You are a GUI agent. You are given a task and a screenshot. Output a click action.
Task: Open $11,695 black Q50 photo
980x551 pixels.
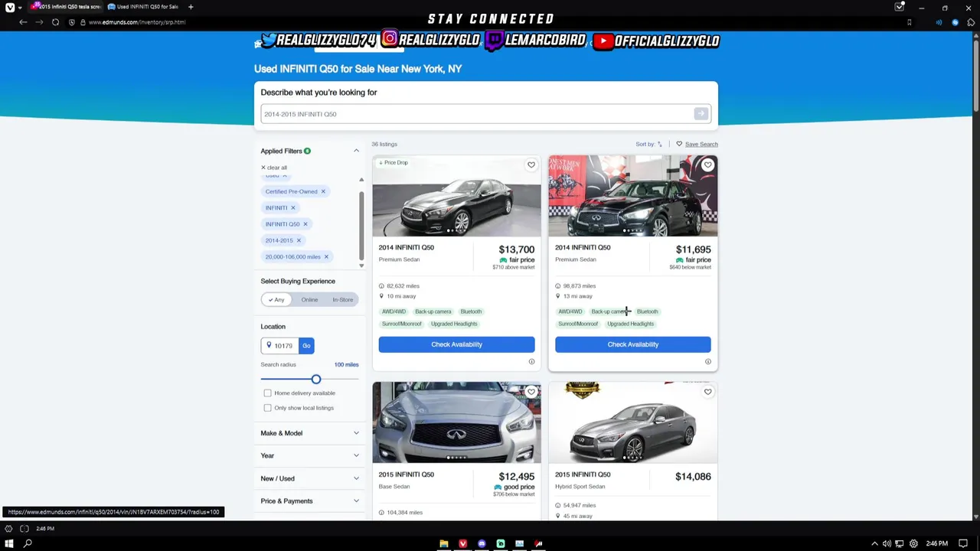pos(632,196)
